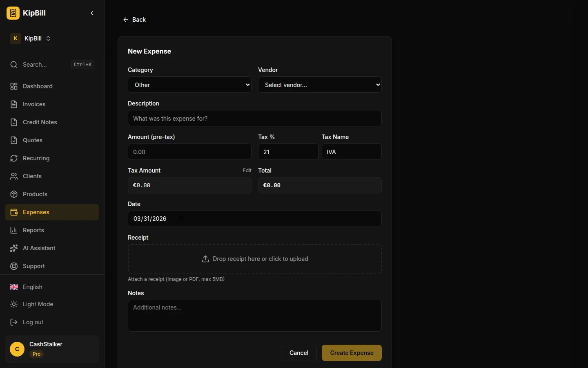Click the English language flag icon
The width and height of the screenshot is (588, 368).
click(14, 287)
